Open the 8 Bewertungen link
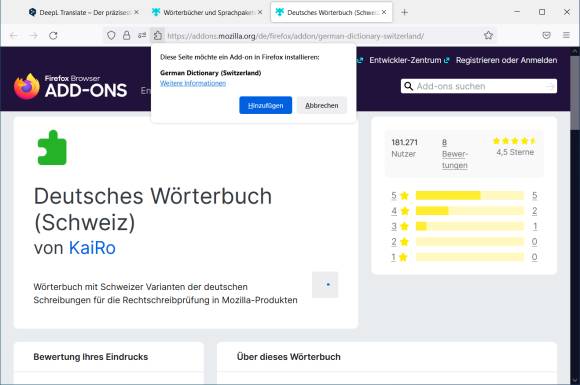Screen dimensions: 580x385 (455, 153)
